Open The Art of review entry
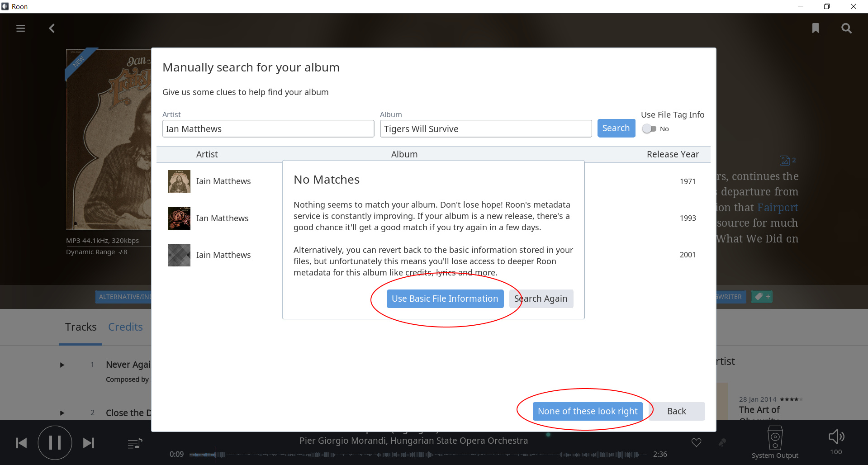 point(759,410)
